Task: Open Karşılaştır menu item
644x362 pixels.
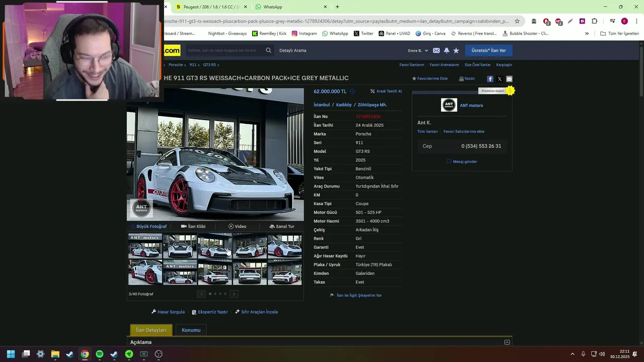Action: (x=504, y=65)
